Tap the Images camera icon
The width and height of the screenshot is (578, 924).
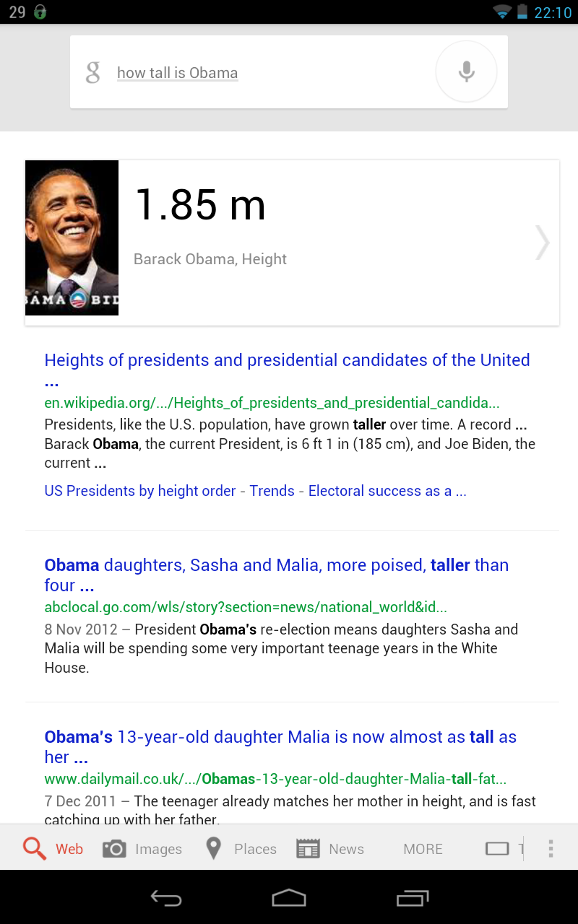(x=114, y=849)
